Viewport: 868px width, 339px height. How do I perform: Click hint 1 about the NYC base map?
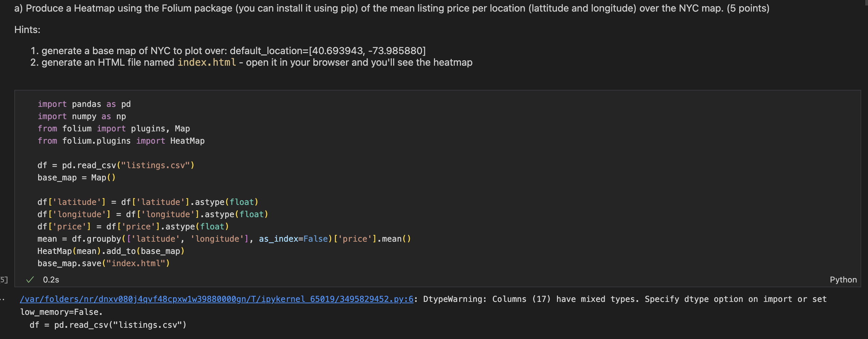pos(234,51)
